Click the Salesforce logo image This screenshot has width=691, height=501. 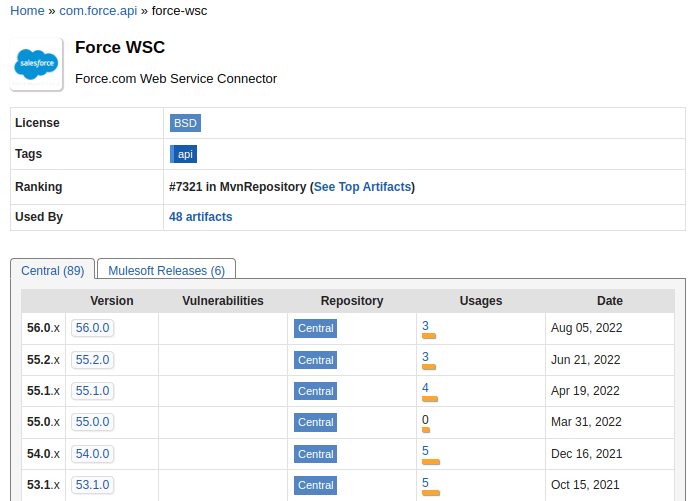(x=37, y=64)
